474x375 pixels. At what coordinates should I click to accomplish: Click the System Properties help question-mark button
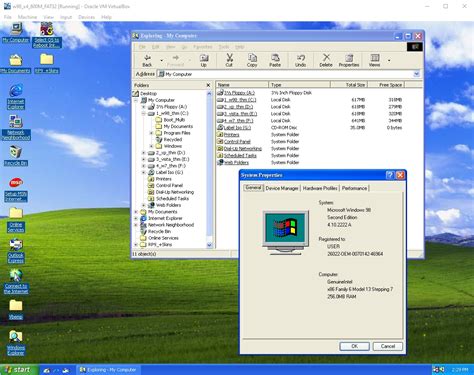pos(390,175)
